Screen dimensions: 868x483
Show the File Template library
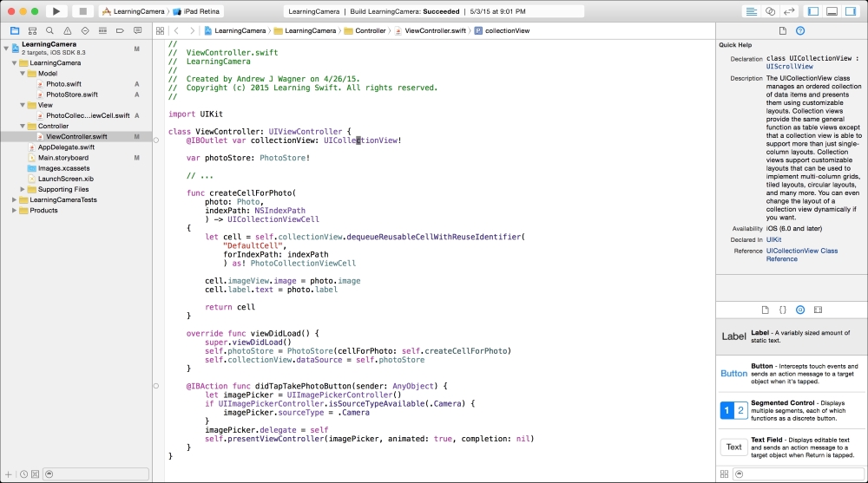(x=765, y=310)
